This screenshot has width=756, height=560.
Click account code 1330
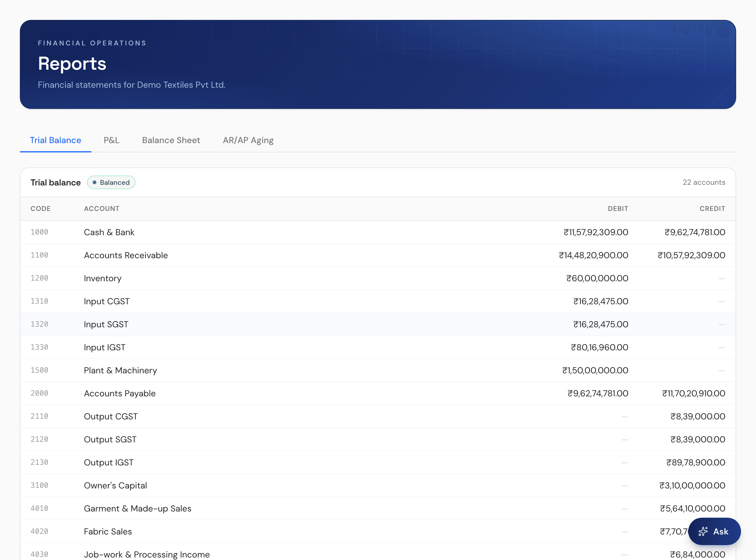point(39,348)
